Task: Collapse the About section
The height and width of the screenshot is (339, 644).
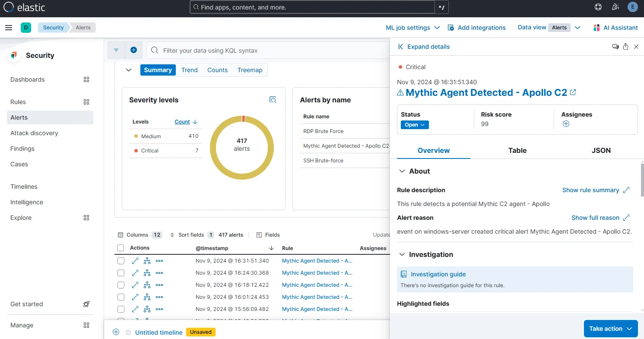Action: (x=402, y=171)
